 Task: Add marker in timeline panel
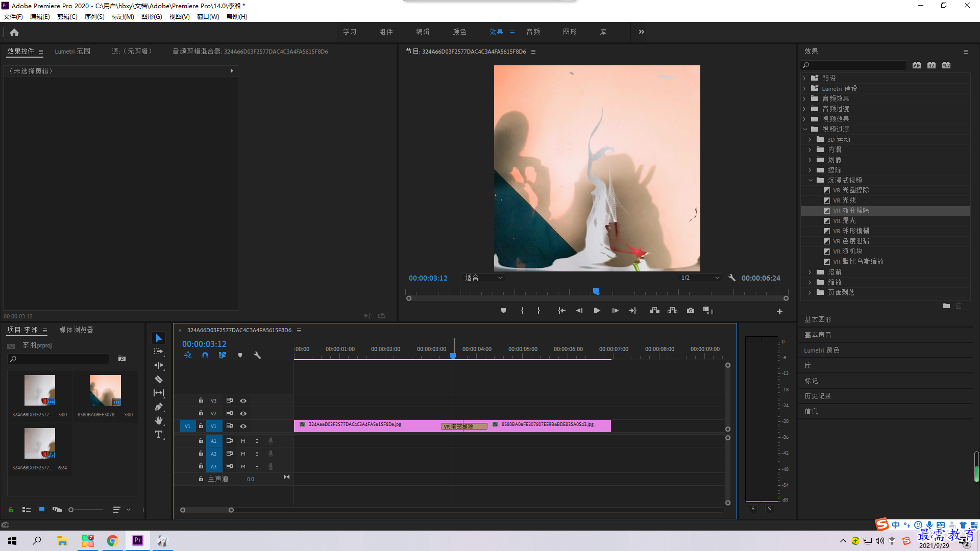(240, 355)
